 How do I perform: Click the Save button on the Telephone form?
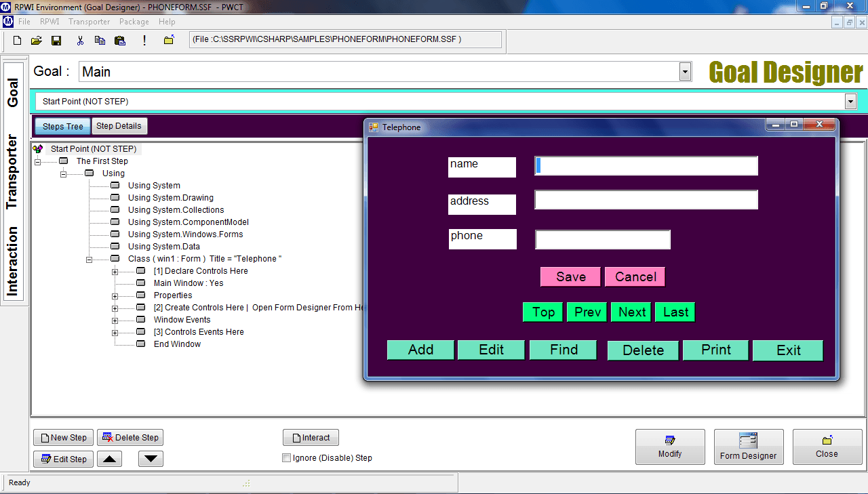pyautogui.click(x=570, y=276)
